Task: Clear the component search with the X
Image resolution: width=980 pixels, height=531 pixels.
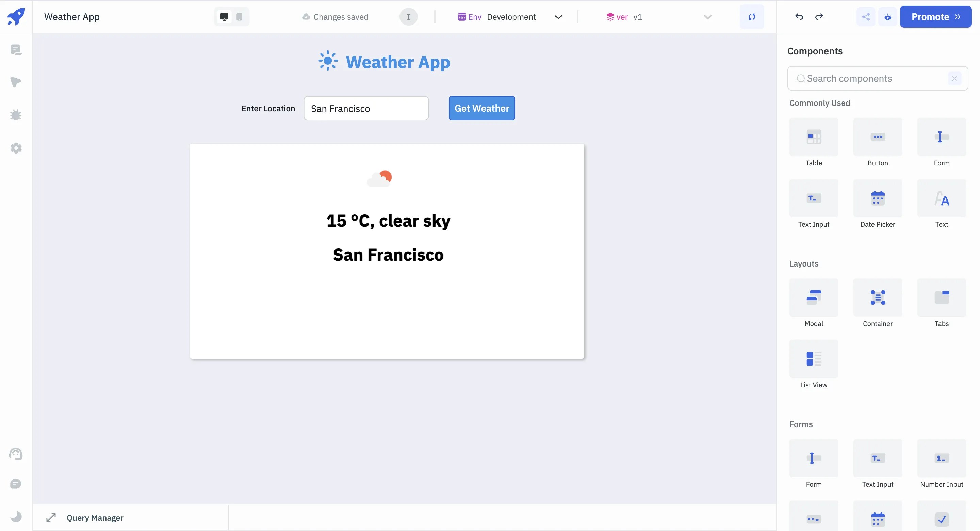Action: point(954,78)
